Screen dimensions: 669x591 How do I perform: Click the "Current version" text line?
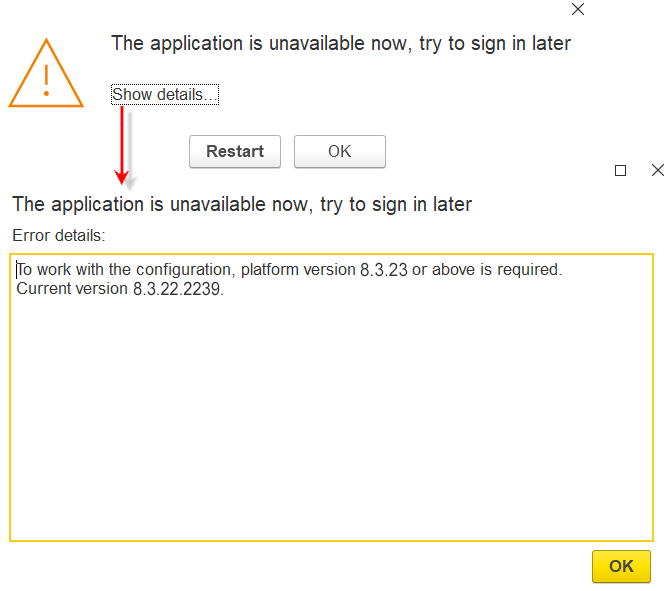pos(120,290)
